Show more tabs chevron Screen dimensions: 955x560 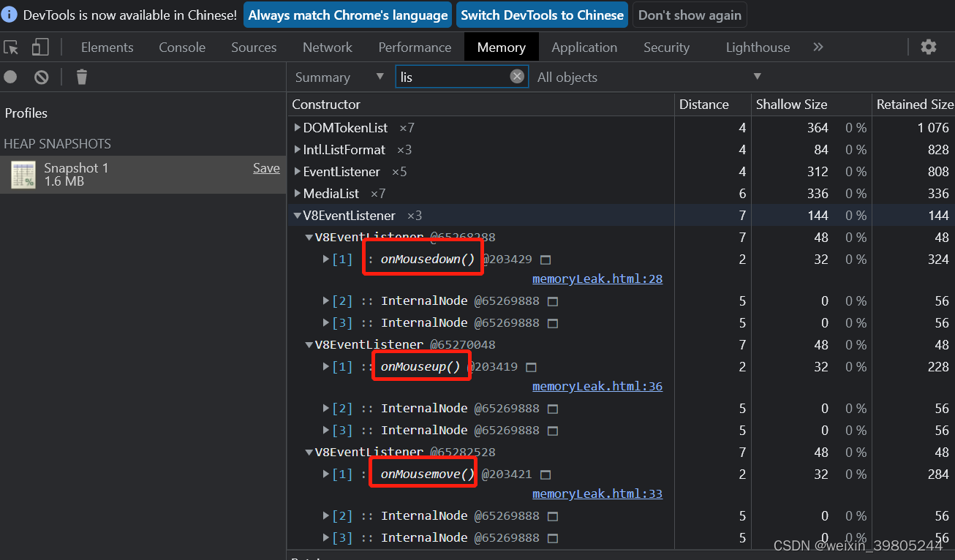click(818, 47)
